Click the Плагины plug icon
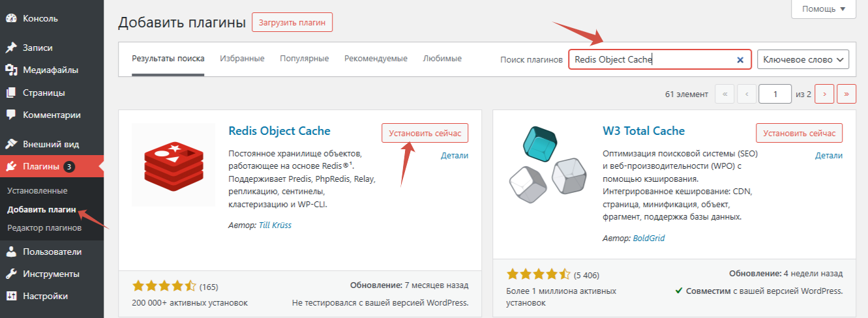 tap(11, 166)
